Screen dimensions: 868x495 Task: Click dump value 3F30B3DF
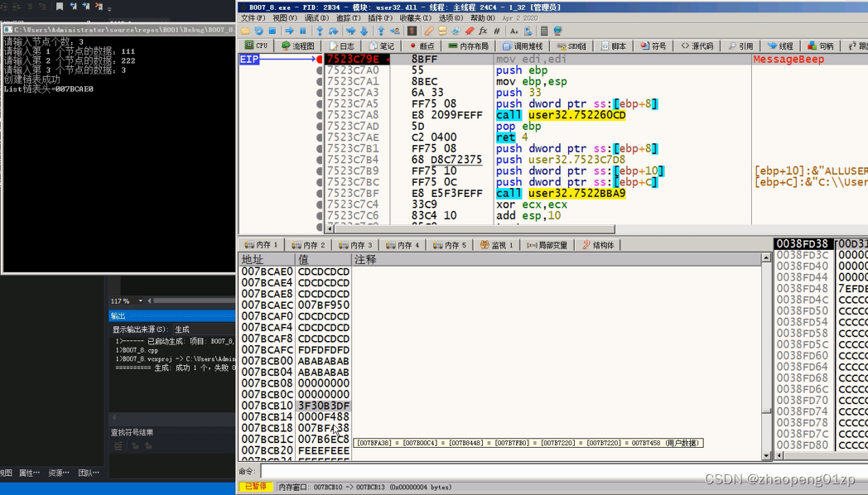pyautogui.click(x=323, y=406)
